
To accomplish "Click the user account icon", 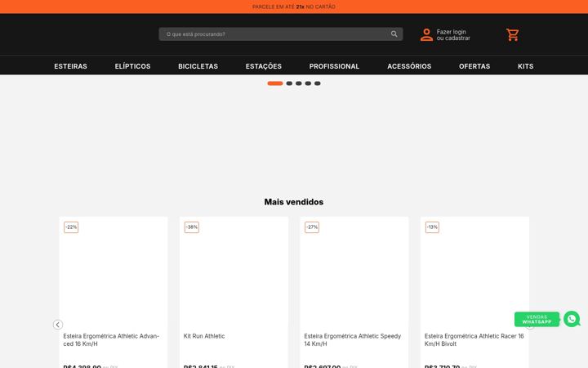I will (426, 35).
